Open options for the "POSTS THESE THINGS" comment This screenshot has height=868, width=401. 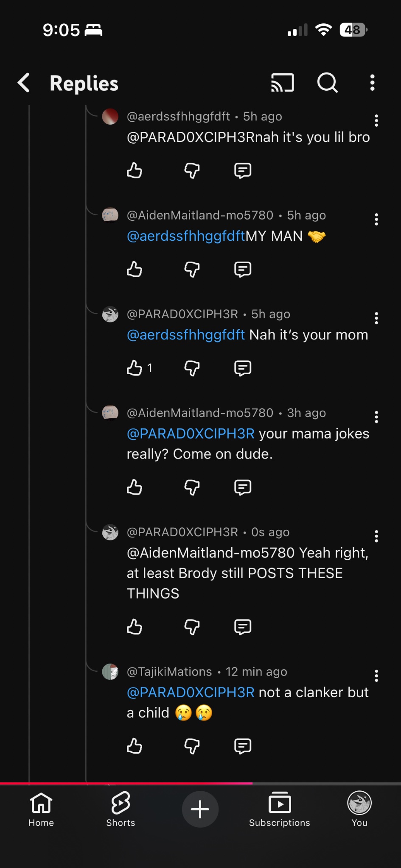(376, 537)
